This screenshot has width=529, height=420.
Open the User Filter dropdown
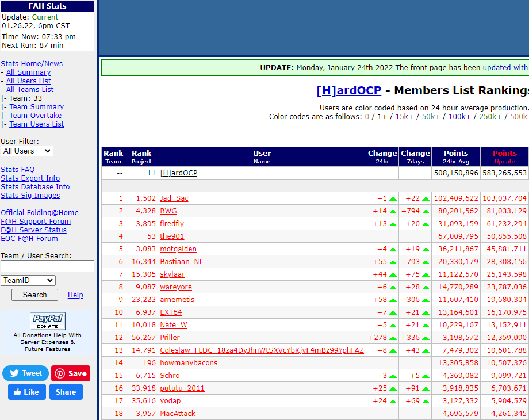[27, 151]
